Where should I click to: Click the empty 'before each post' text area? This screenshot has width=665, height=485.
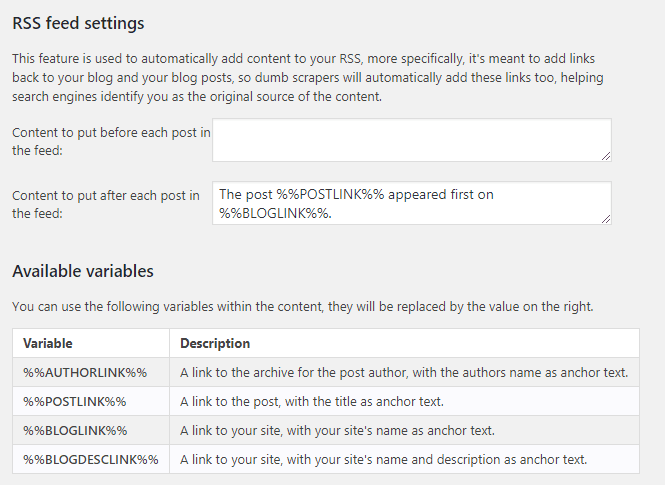(x=411, y=139)
